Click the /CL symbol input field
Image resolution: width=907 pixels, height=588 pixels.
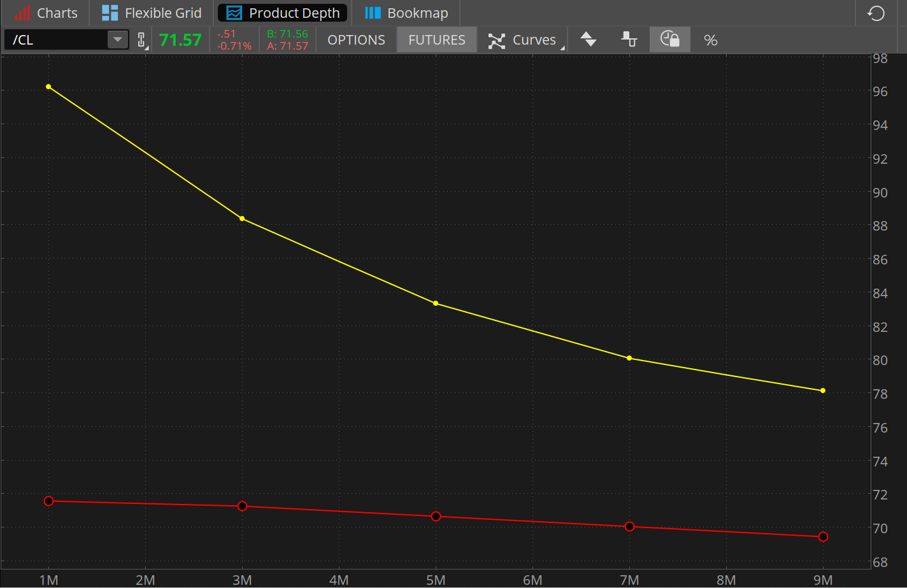(x=56, y=40)
